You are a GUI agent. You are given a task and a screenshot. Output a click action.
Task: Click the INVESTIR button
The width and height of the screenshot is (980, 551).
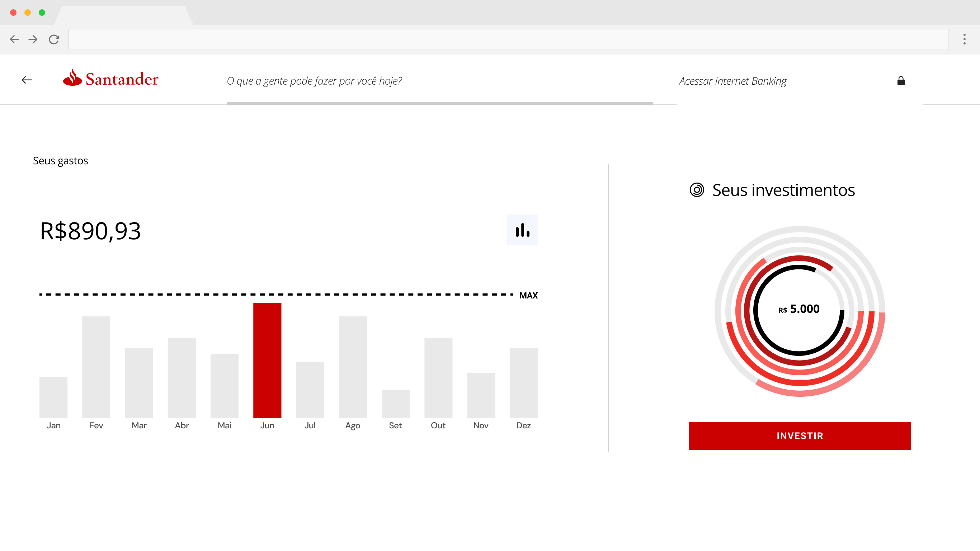pos(799,436)
